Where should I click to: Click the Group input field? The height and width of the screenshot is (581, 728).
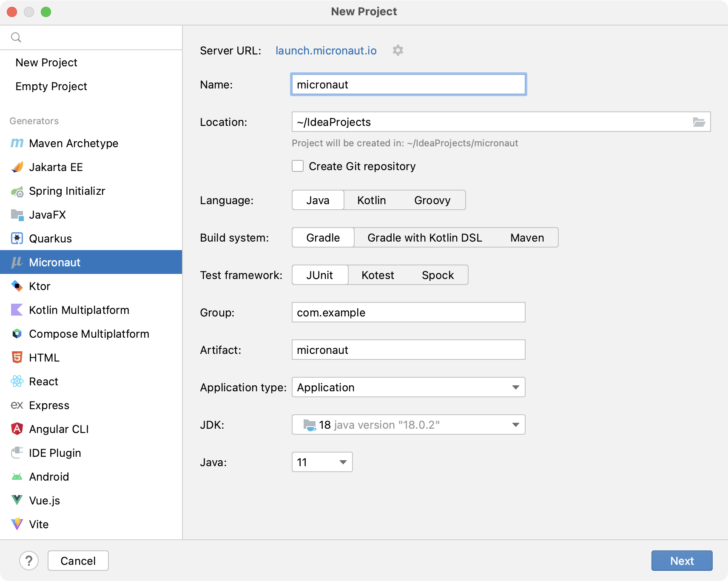coord(409,312)
